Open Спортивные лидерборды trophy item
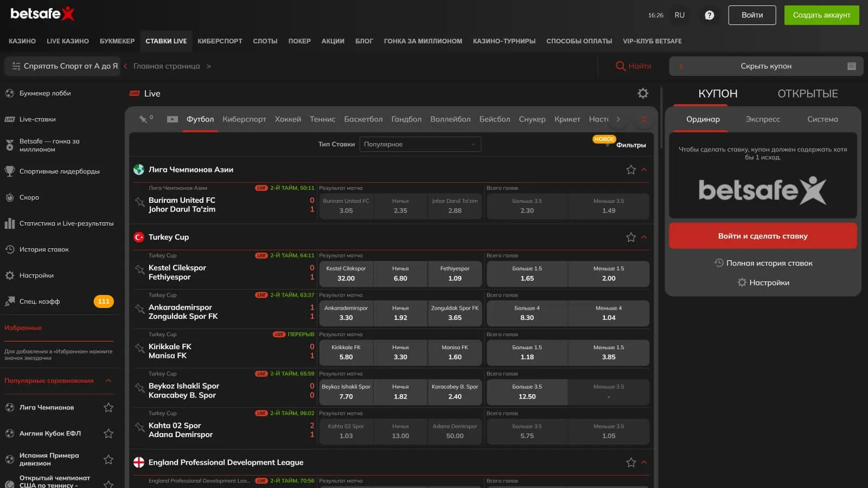This screenshot has height=488, width=868. (59, 171)
